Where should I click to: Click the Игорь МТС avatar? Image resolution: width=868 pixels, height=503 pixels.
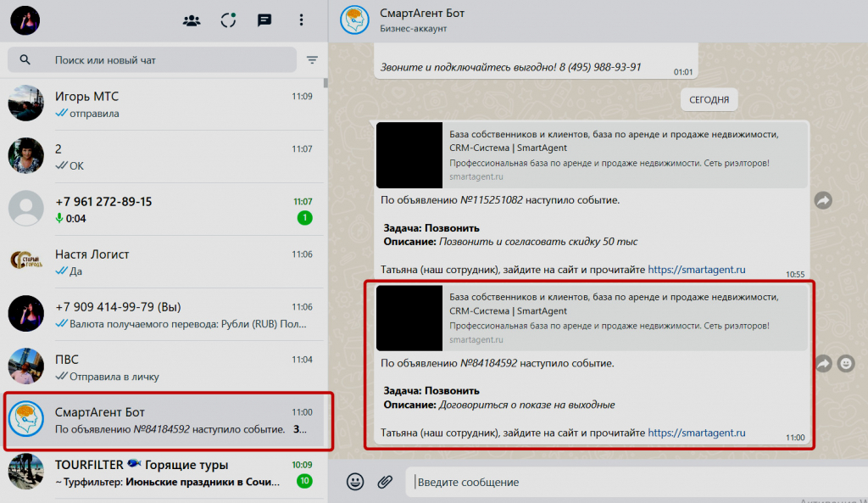click(25, 103)
